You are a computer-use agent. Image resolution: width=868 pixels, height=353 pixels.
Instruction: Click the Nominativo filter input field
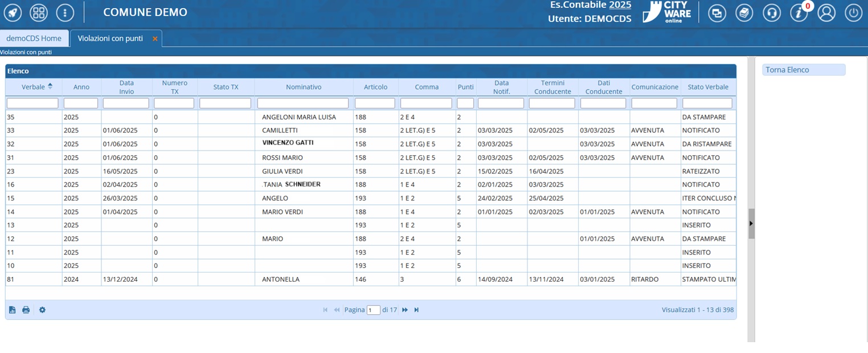302,103
